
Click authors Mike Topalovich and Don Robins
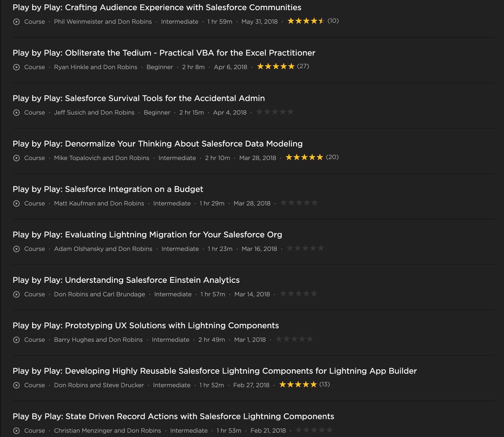click(x=102, y=158)
